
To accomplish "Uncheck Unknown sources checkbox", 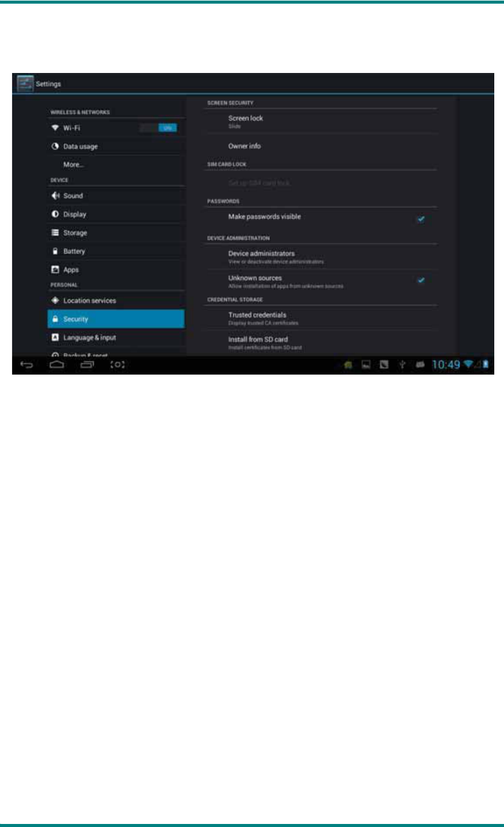I will (421, 280).
